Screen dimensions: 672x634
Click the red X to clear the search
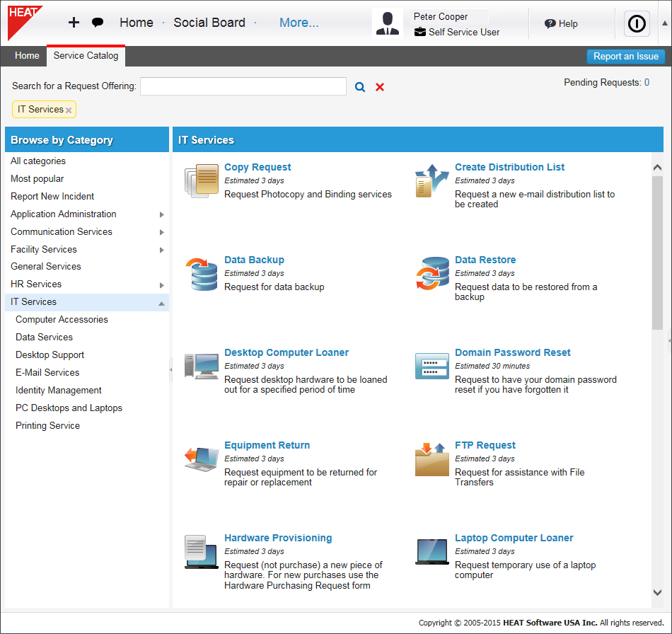pyautogui.click(x=379, y=86)
